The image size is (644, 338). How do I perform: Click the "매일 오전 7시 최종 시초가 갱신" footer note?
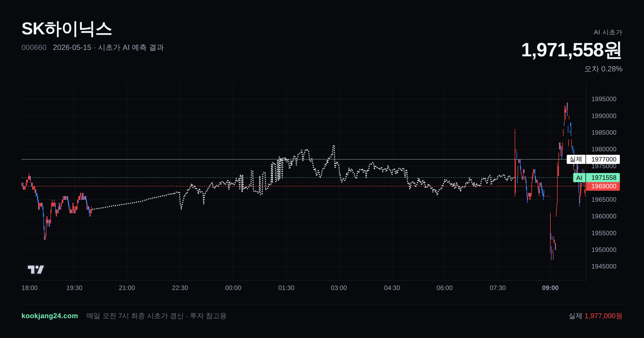(135, 316)
